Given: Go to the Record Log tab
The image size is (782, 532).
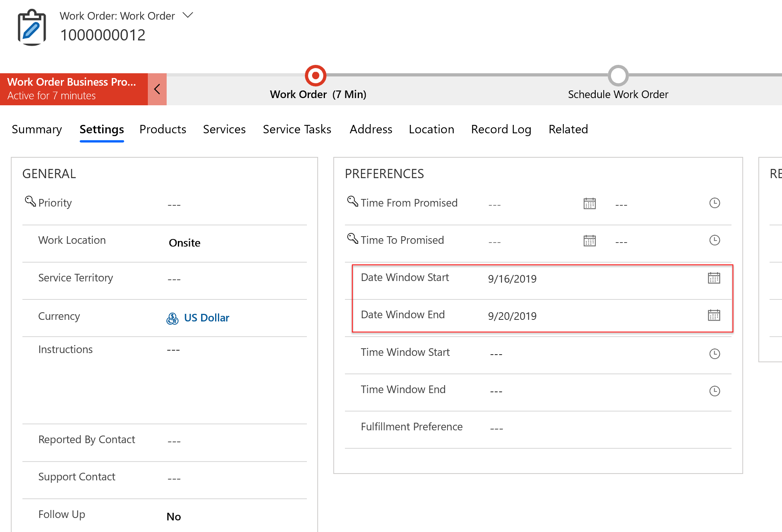Looking at the screenshot, I should [x=501, y=129].
